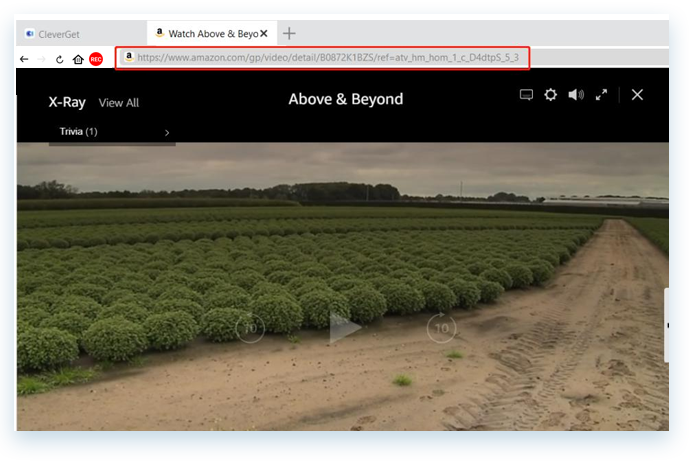This screenshot has width=689, height=474.
Task: Reload the page with refresh icon
Action: 60,59
